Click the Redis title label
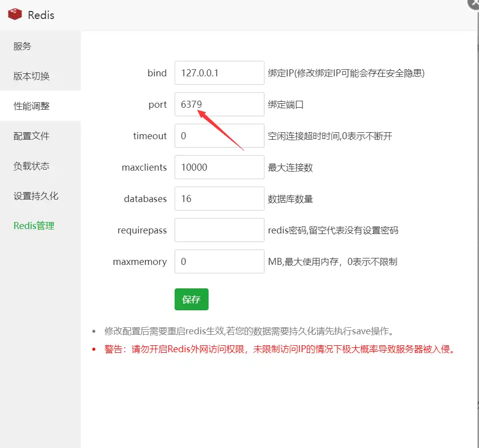Image resolution: width=479 pixels, height=448 pixels. [x=41, y=15]
